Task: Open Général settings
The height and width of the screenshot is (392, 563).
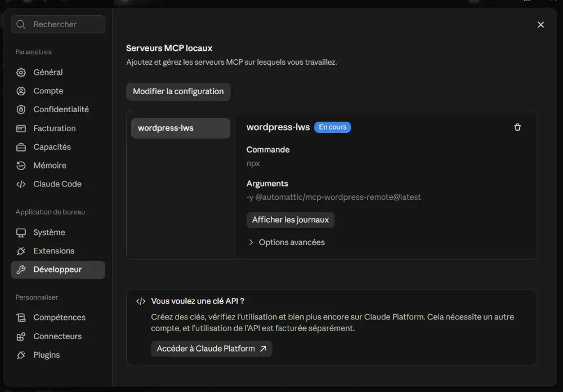Action: [x=58, y=72]
